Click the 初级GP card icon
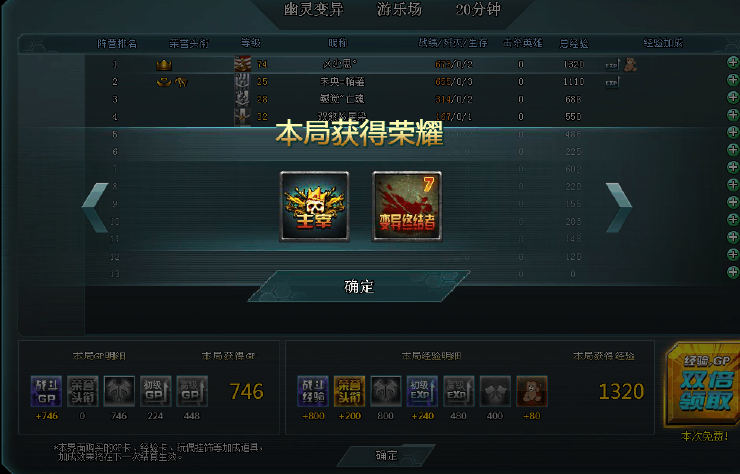Viewport: 740px width, 474px height. pyautogui.click(x=155, y=391)
